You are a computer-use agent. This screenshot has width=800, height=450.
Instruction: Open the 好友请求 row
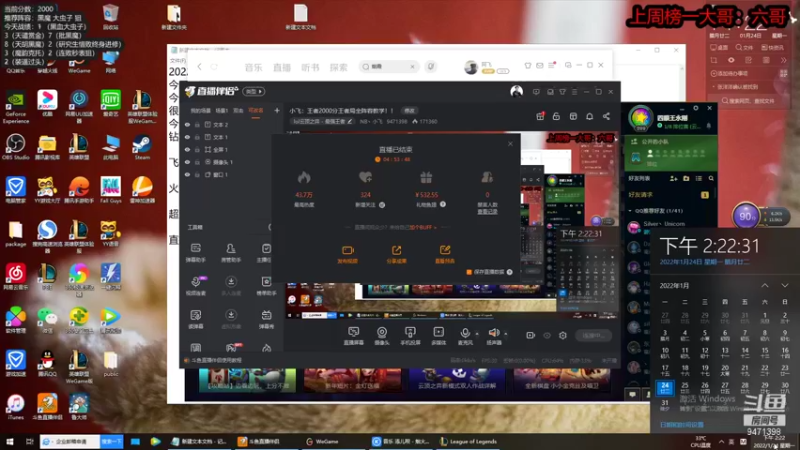pos(669,194)
